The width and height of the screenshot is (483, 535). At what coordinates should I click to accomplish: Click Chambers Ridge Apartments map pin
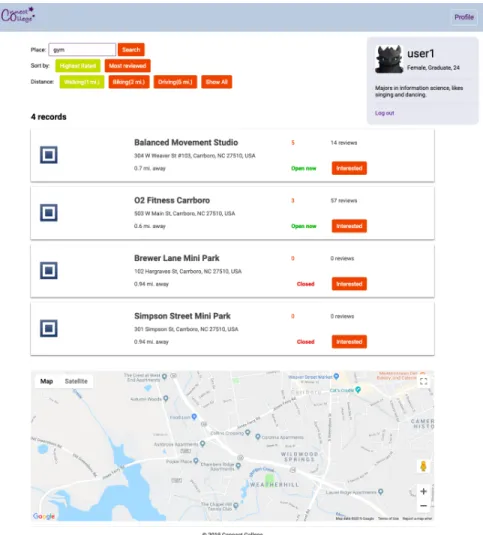[238, 465]
